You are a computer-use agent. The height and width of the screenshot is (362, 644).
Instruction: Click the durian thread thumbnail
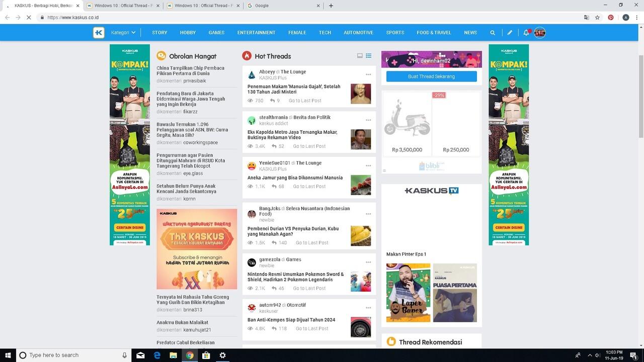point(361,236)
